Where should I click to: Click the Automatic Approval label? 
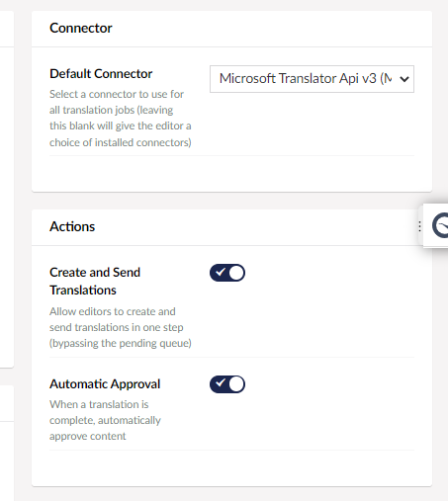point(105,384)
